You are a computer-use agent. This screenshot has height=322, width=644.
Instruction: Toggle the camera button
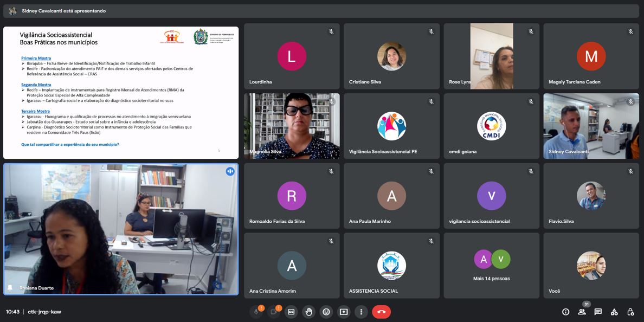click(274, 312)
